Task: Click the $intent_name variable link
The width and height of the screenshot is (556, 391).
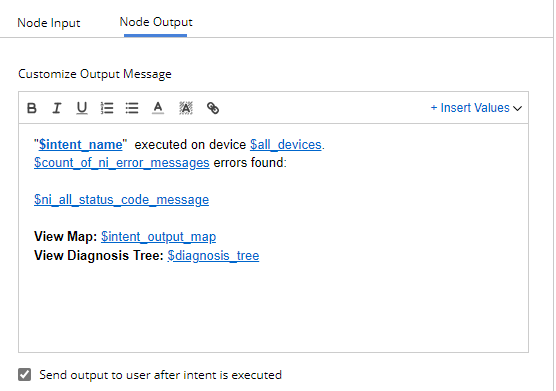Action: (80, 145)
